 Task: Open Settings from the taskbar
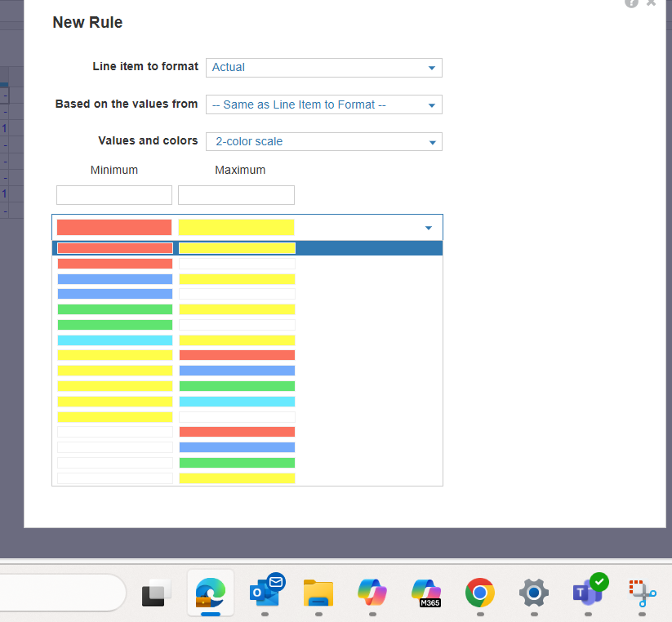tap(534, 593)
